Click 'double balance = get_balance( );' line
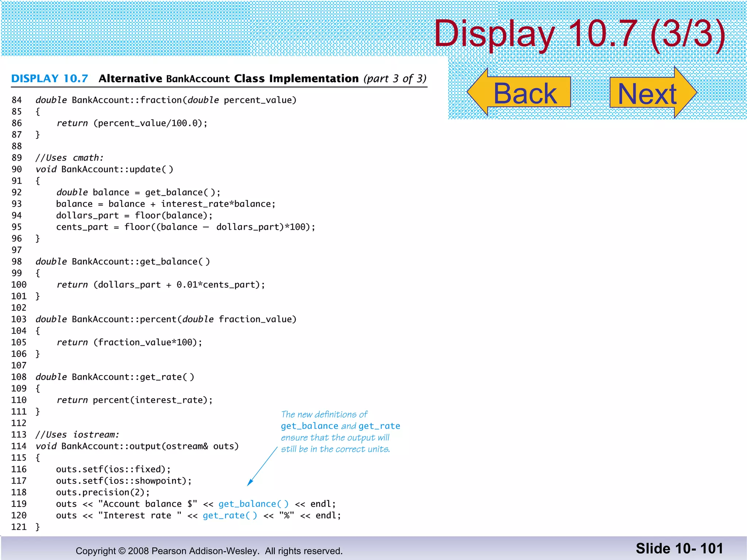The height and width of the screenshot is (560, 747). tap(138, 192)
